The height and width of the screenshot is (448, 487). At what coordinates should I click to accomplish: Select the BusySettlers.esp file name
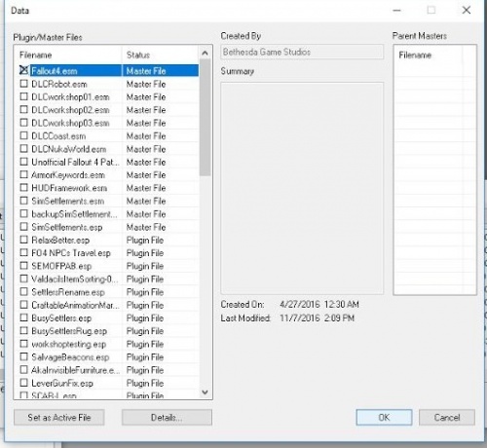pyautogui.click(x=61, y=318)
